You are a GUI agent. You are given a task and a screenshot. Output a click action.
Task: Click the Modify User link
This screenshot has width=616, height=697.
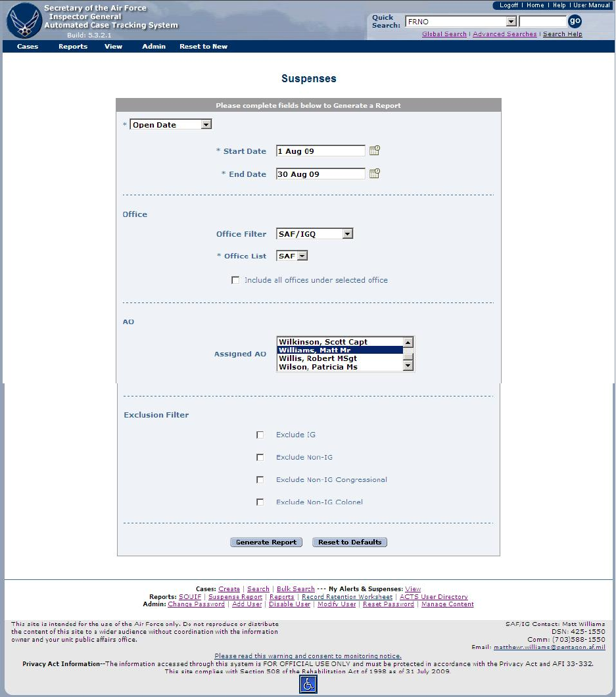(337, 604)
